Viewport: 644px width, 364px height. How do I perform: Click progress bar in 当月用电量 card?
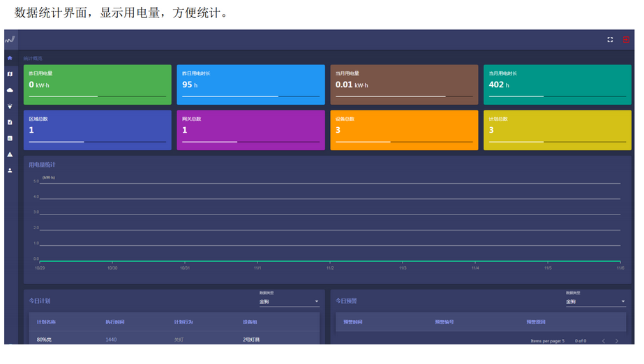[404, 96]
